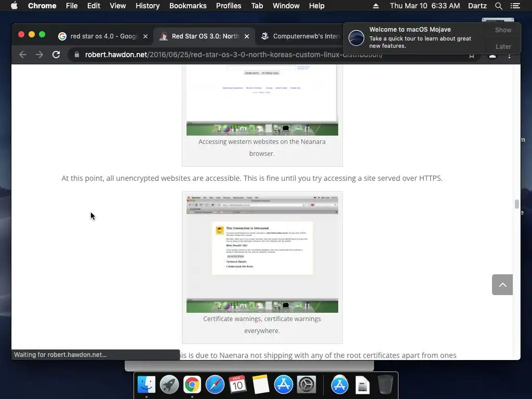
Task: Go back to the previous page
Action: [x=23, y=55]
